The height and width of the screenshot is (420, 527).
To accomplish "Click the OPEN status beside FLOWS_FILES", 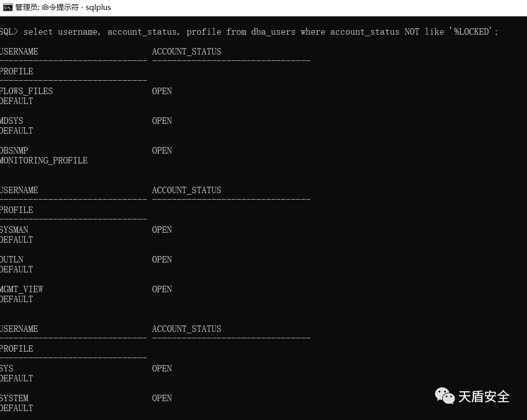I will tap(162, 91).
